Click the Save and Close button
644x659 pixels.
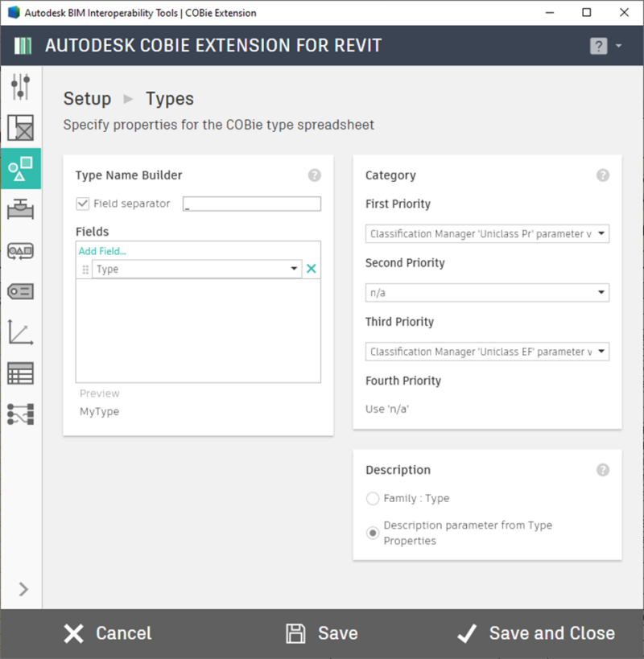535,634
